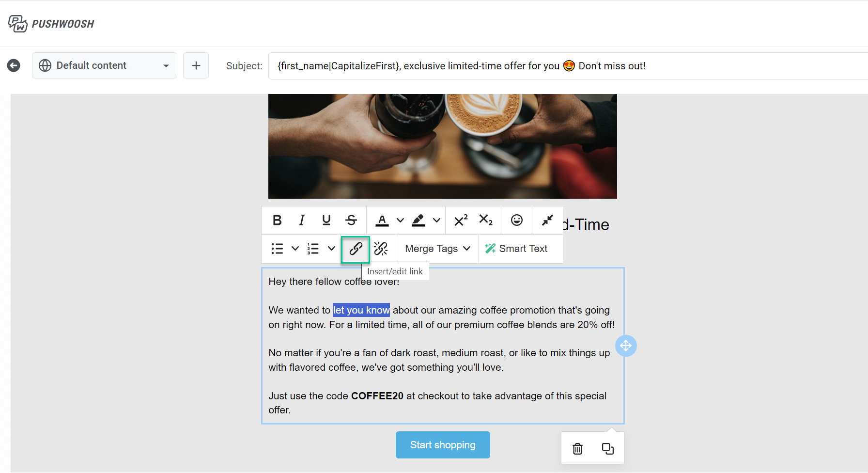This screenshot has width=868, height=473.
Task: Collapse the text editor toolbar
Action: point(547,221)
